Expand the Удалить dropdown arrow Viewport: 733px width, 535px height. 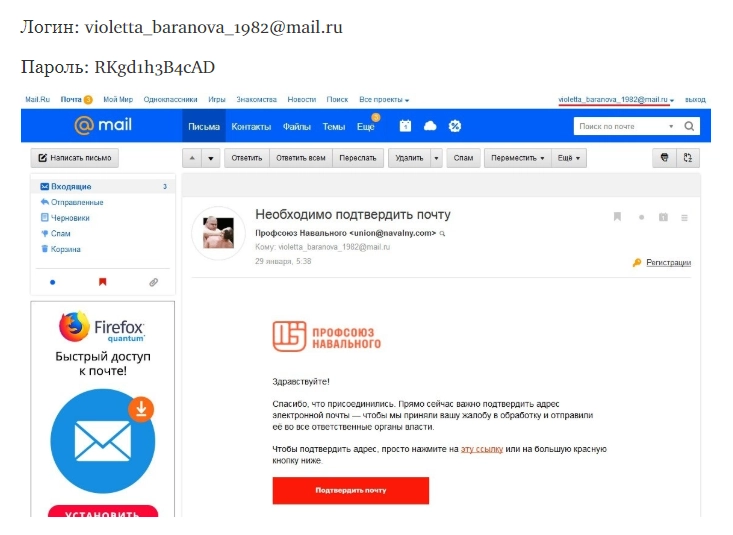(436, 158)
